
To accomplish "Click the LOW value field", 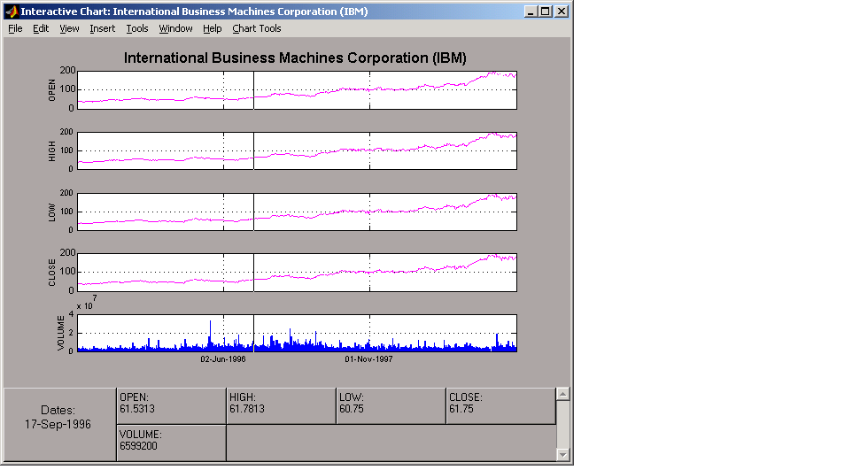I will pos(391,406).
